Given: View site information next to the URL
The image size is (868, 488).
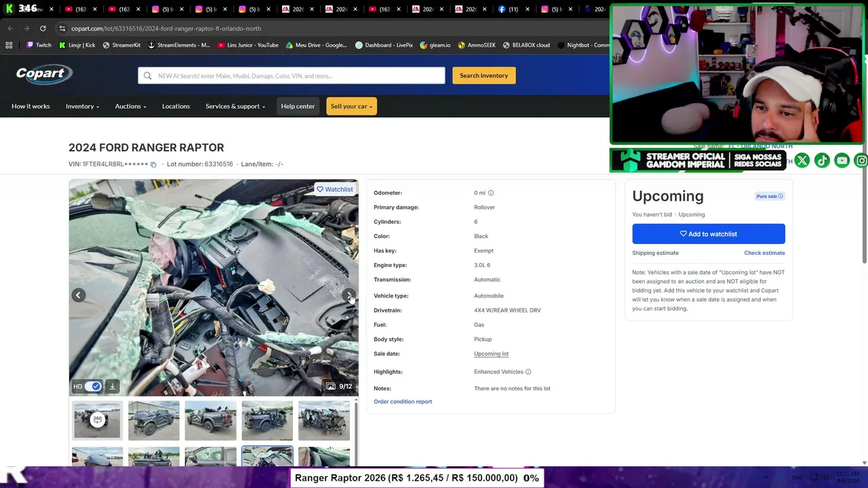Looking at the screenshot, I should (62, 28).
